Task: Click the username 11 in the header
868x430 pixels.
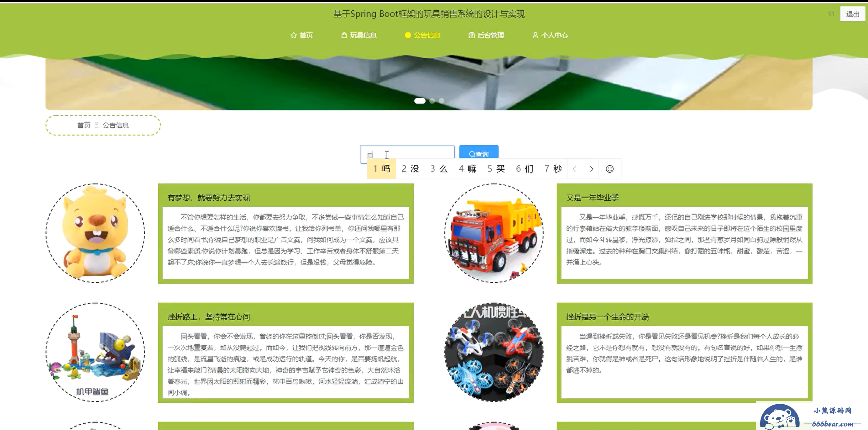Action: coord(831,14)
